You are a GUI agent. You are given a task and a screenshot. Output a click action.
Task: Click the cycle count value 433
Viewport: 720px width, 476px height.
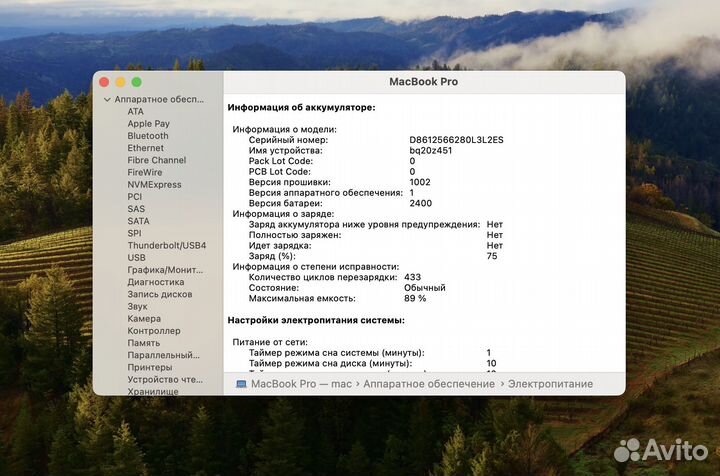pyautogui.click(x=412, y=277)
